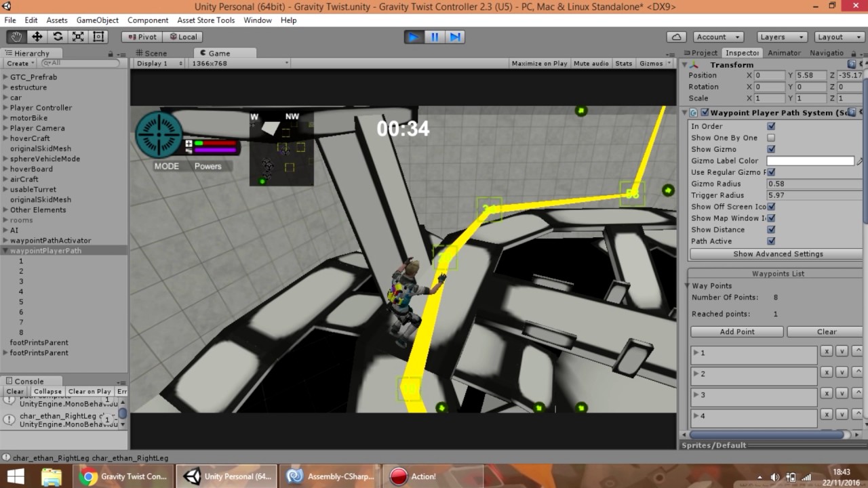The width and height of the screenshot is (868, 488).
Task: Select the Rotate tool in toolbar
Action: (58, 37)
